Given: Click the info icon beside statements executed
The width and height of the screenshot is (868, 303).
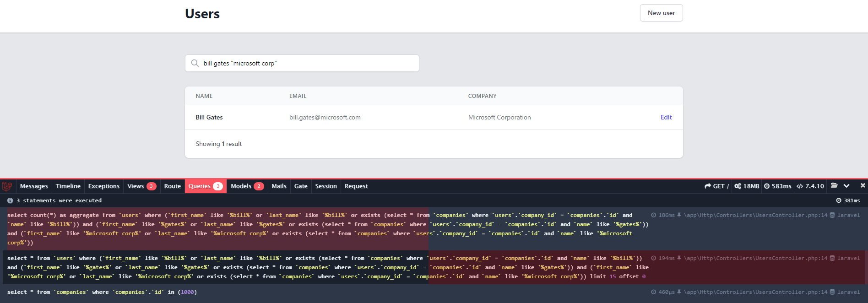Looking at the screenshot, I should click(10, 200).
